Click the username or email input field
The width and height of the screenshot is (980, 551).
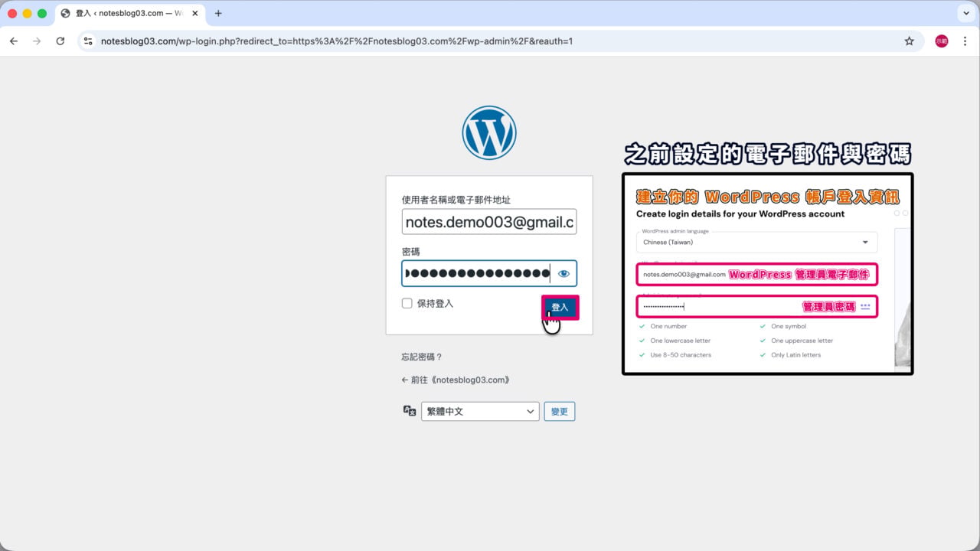click(x=489, y=222)
